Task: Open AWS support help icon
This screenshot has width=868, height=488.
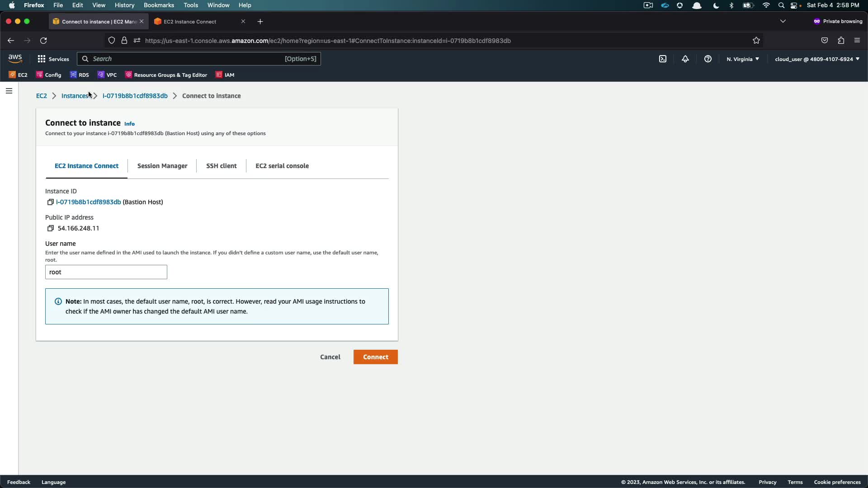Action: click(708, 59)
